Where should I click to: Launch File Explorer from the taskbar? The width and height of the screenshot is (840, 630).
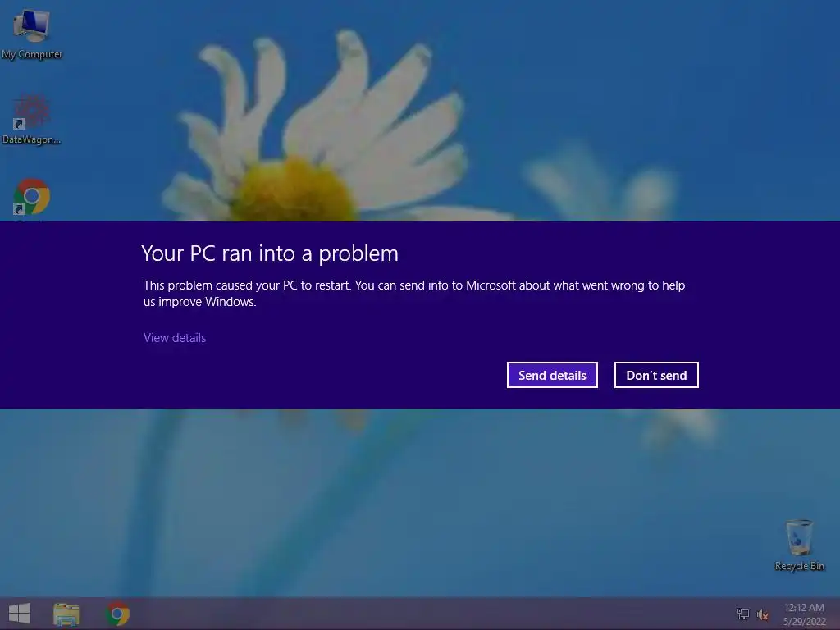coord(66,614)
